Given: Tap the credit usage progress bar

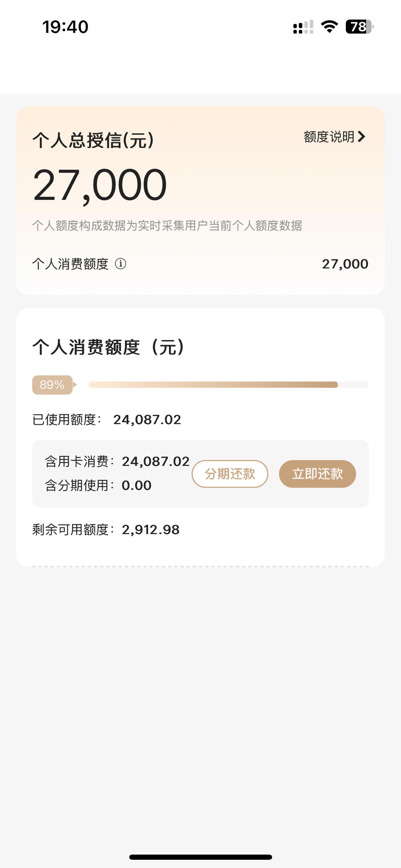Looking at the screenshot, I should [228, 385].
